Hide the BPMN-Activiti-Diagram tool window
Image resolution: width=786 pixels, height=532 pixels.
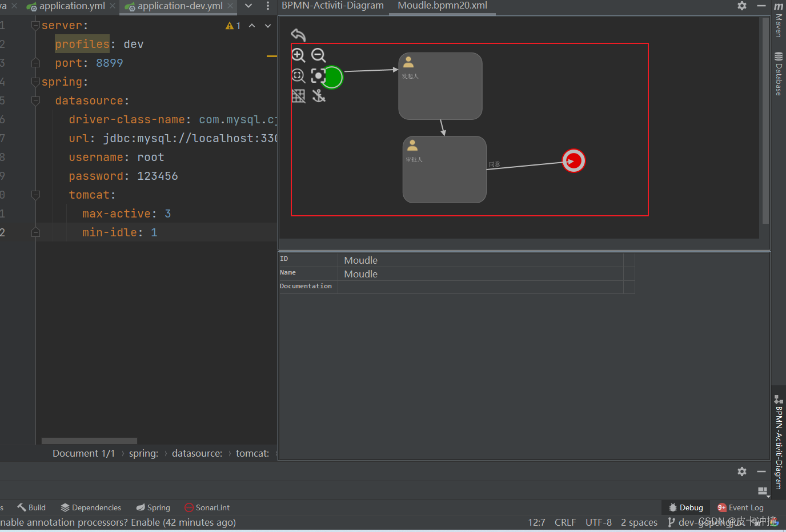(x=761, y=6)
